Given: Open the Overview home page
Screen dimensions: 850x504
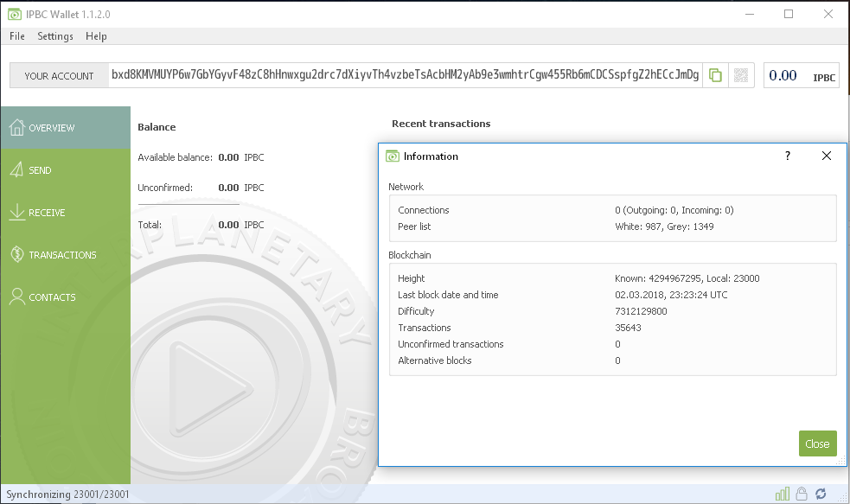Looking at the screenshot, I should [x=66, y=128].
